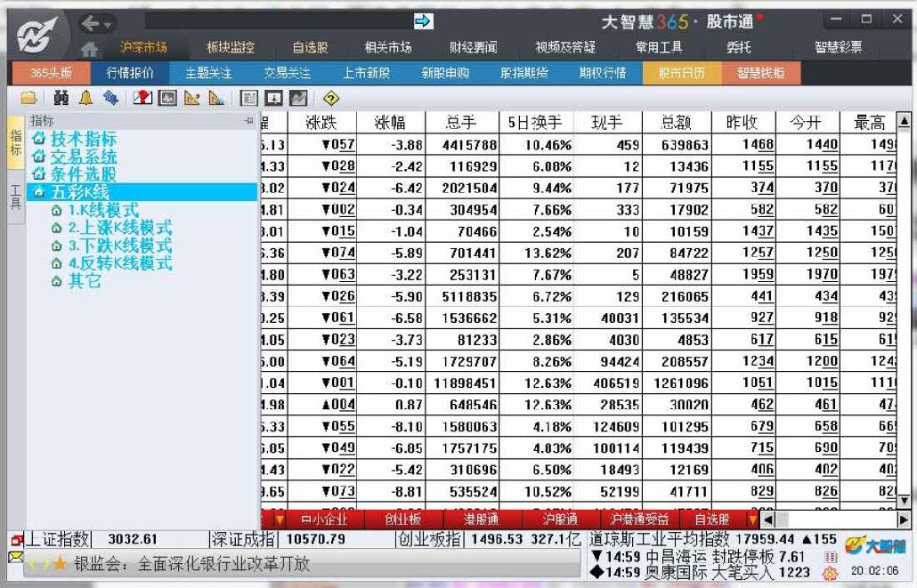
Task: Click the orange star beside the news ticker
Action: [59, 564]
